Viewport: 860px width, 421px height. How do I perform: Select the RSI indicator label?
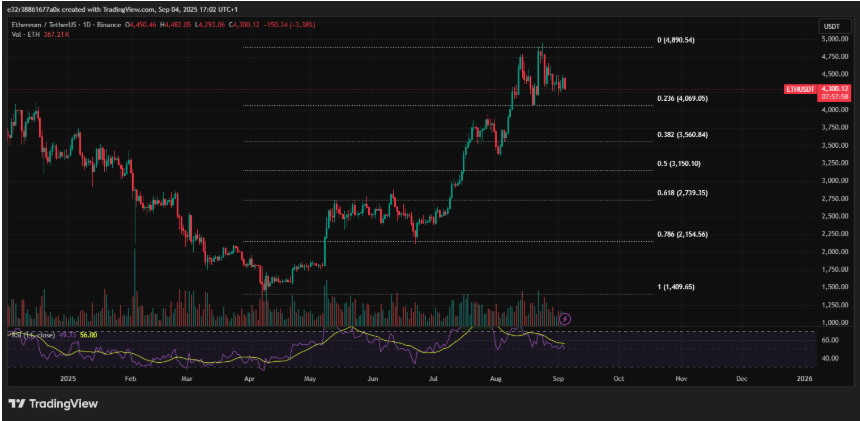[x=33, y=334]
